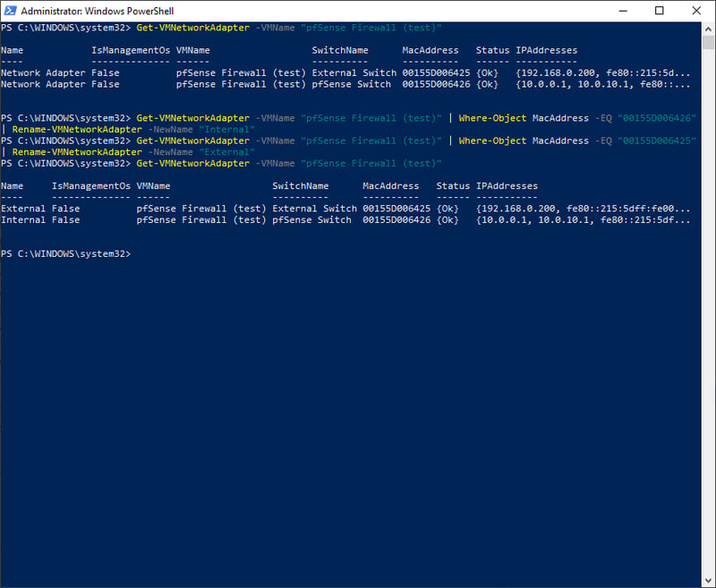Click MAC address 00155D006425 in External row
The height and width of the screenshot is (588, 716).
[396, 209]
